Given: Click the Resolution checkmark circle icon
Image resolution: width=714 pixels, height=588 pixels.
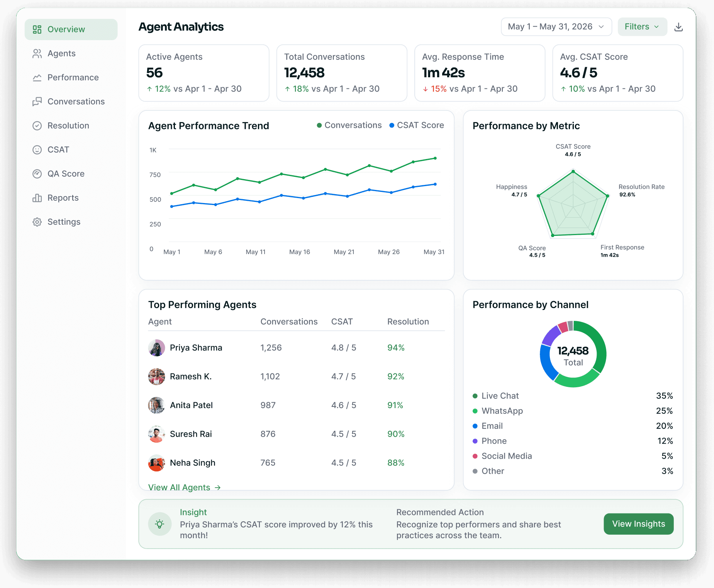Looking at the screenshot, I should point(37,126).
